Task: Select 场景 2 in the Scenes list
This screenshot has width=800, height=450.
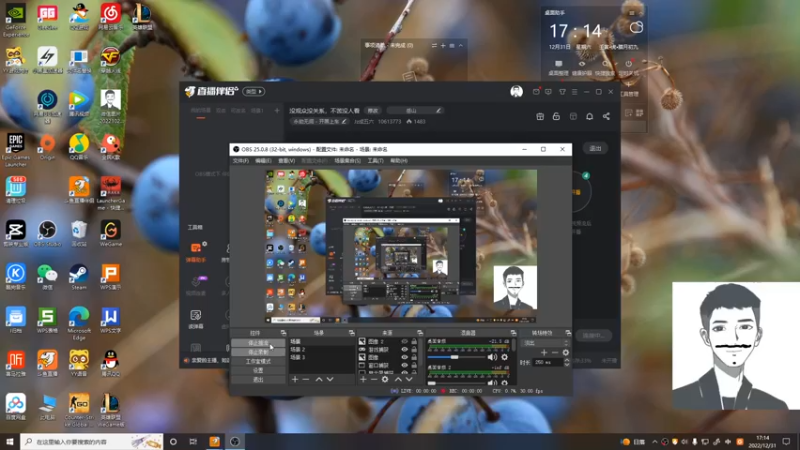Action: [x=321, y=349]
